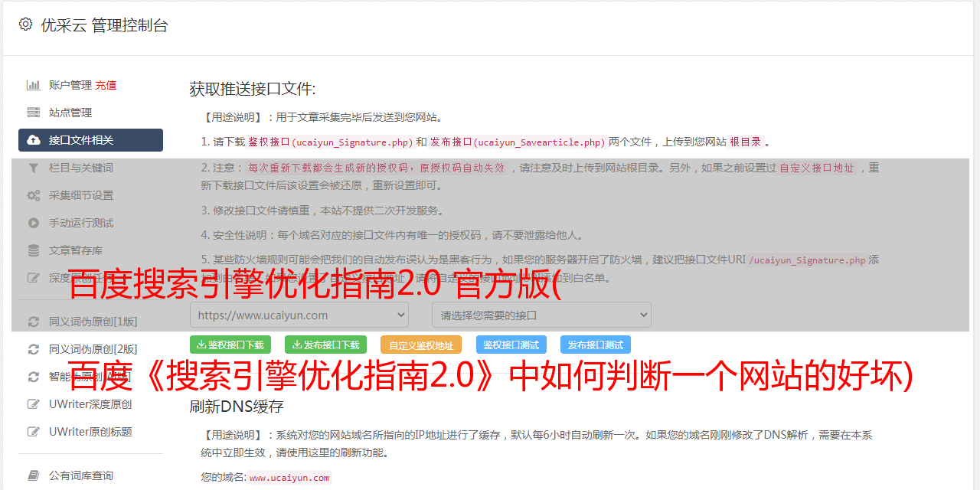The height and width of the screenshot is (490, 980).
Task: Click the highlighted 根目录 text
Action: coord(746,142)
